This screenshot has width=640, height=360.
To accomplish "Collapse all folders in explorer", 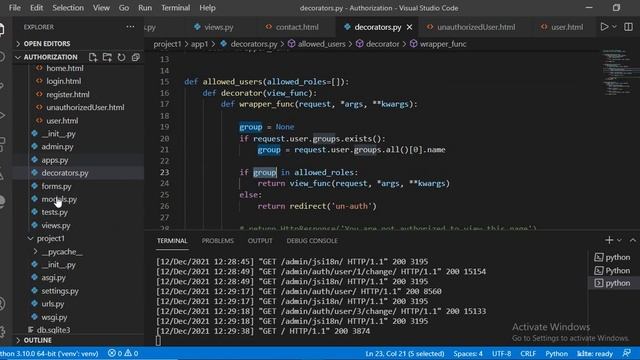I will (136, 57).
